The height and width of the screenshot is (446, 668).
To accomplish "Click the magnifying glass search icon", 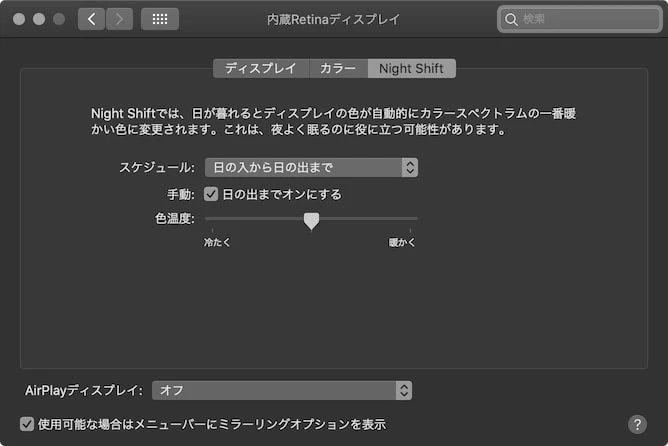I will [511, 19].
